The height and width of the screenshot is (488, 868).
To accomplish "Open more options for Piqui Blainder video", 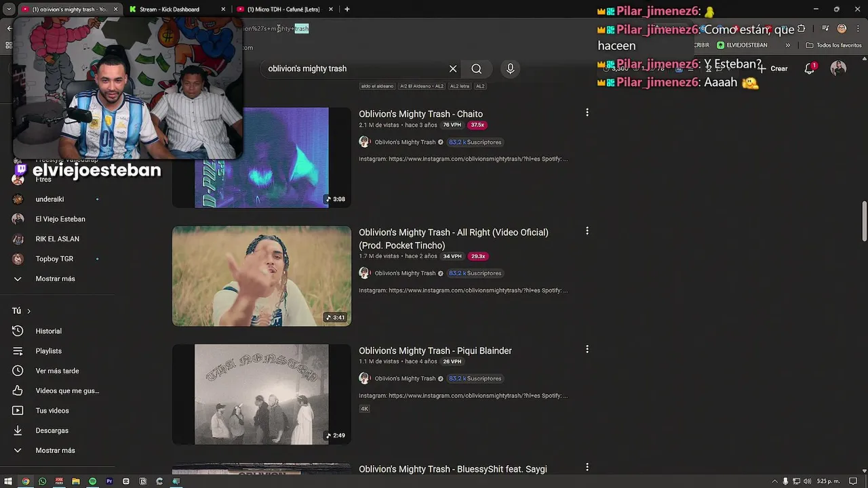I will [587, 349].
